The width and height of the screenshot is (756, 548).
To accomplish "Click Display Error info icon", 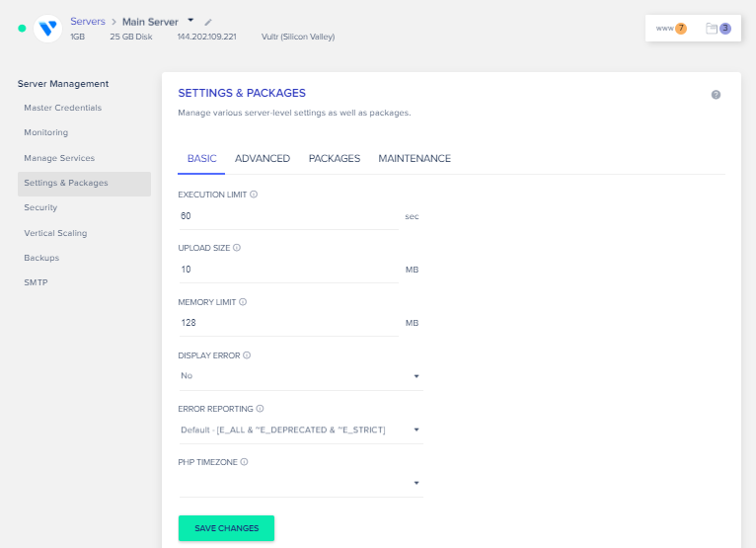I will tap(247, 355).
